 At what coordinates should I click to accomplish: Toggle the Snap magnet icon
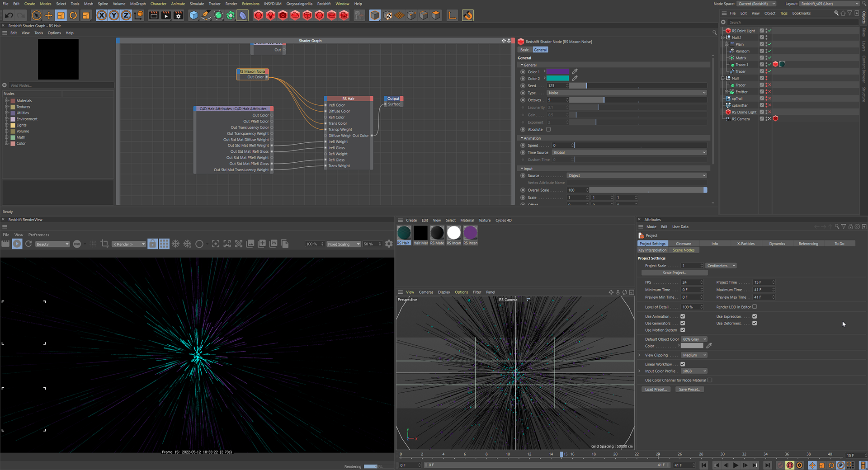[468, 15]
